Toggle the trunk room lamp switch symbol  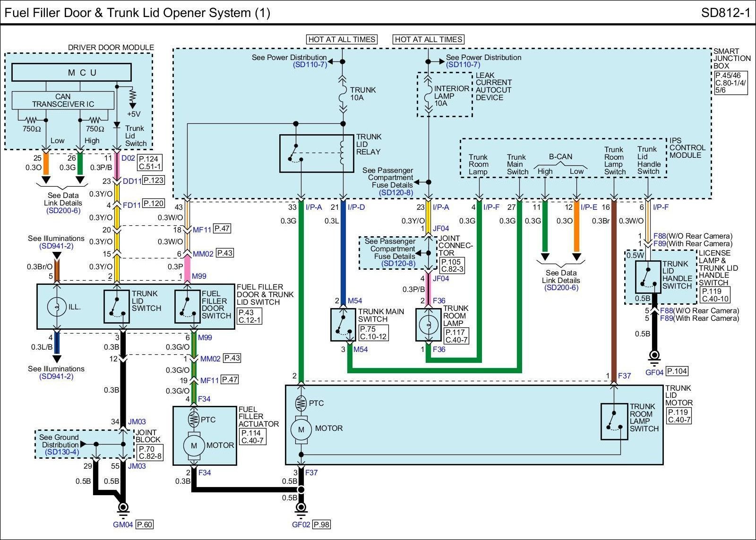tap(614, 421)
